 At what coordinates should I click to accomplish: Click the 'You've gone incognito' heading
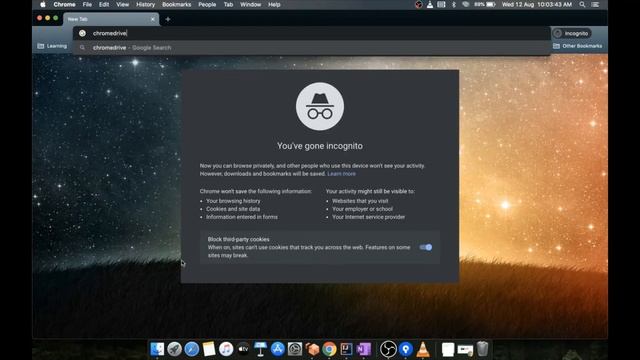pyautogui.click(x=320, y=146)
